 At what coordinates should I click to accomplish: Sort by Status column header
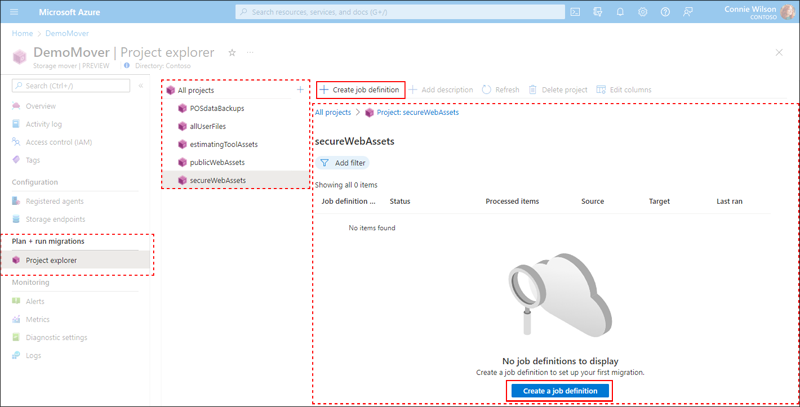click(x=400, y=201)
